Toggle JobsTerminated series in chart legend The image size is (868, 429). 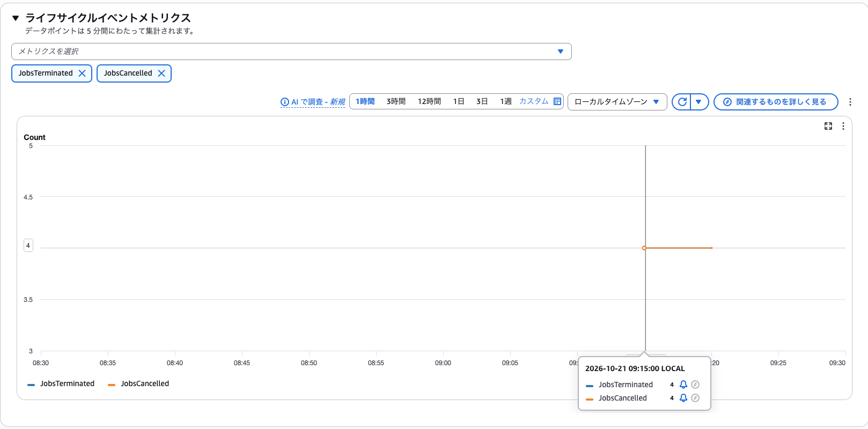pos(61,384)
